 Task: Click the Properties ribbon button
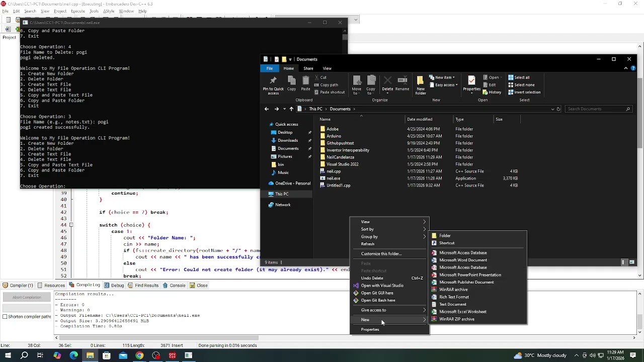point(471,84)
